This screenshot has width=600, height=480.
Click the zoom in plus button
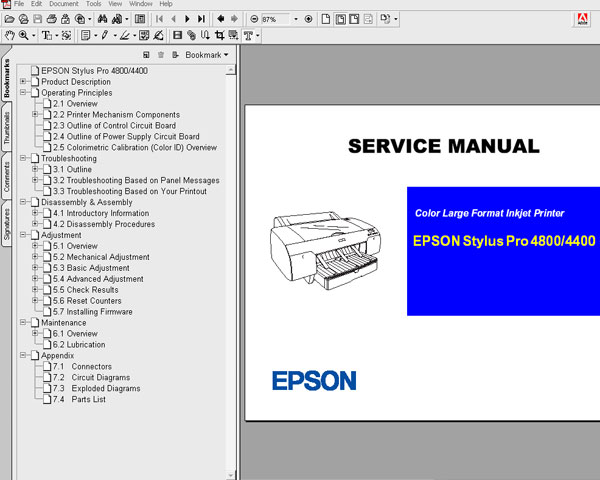pos(308,19)
